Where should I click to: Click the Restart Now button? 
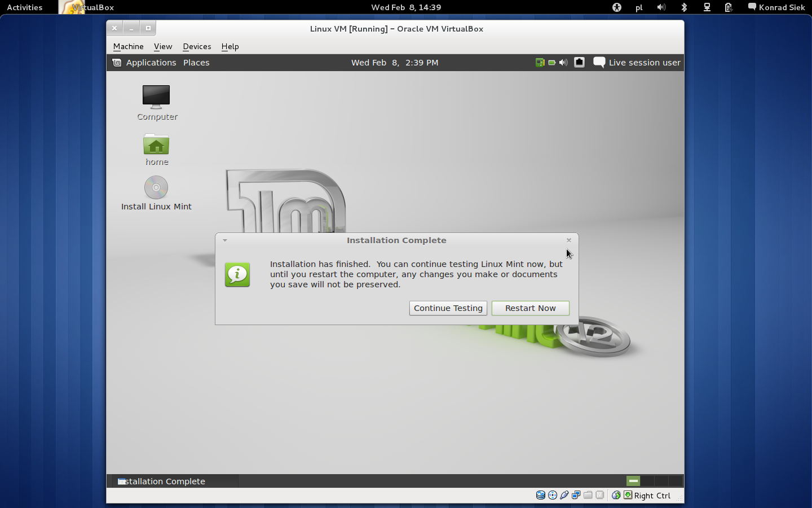[531, 308]
